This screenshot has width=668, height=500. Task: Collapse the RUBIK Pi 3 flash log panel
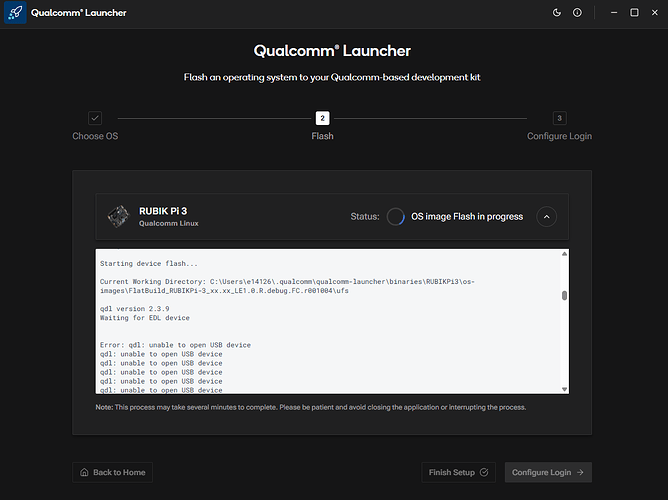click(x=546, y=216)
